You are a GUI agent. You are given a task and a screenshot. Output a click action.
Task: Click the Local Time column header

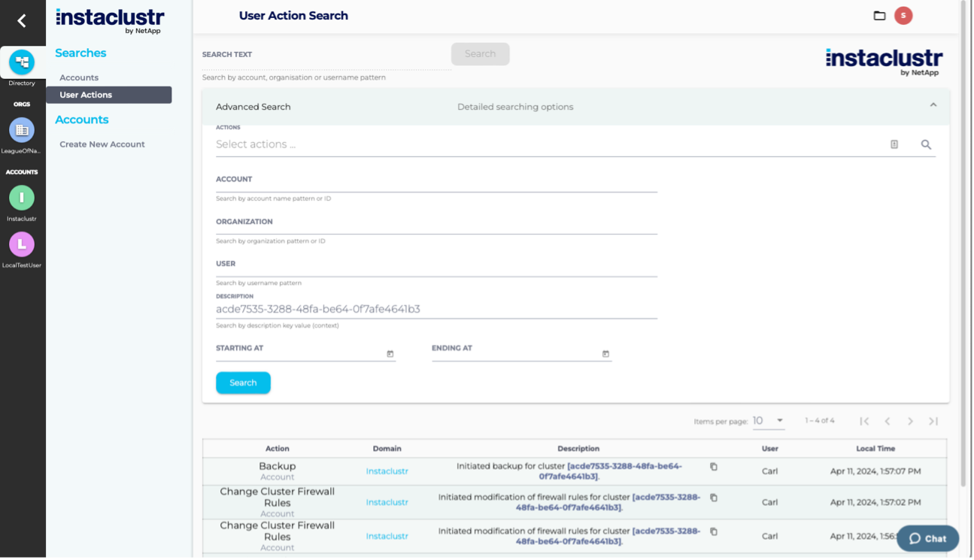[x=876, y=449]
